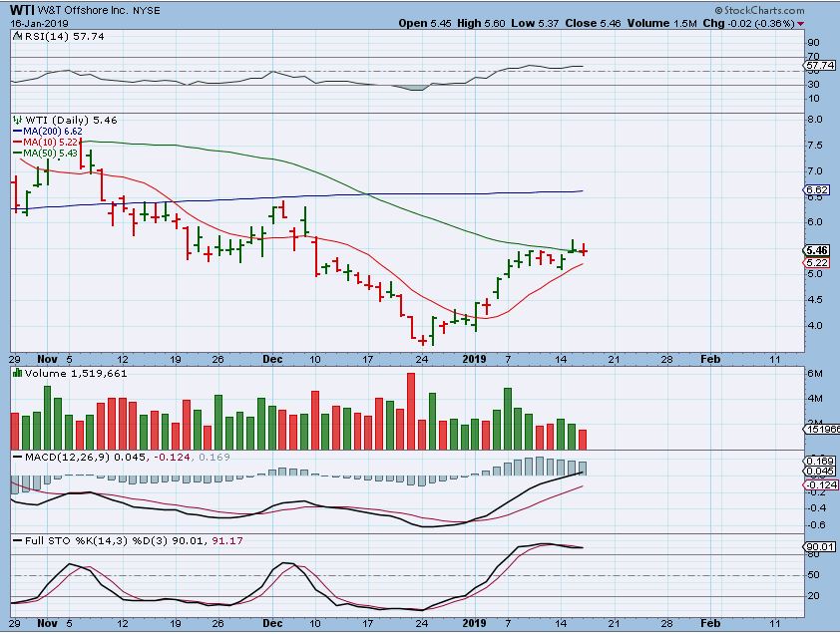This screenshot has height=634, width=840.
Task: Click the 57.74 RSI axis value tag
Action: click(x=820, y=66)
